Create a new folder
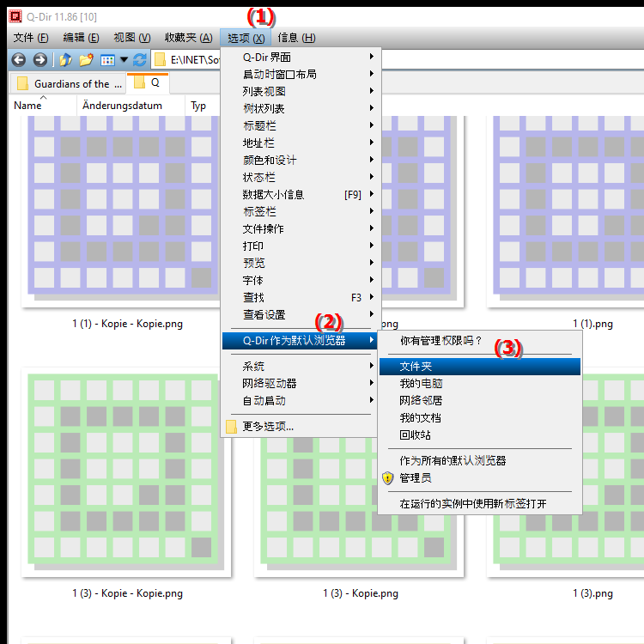Image resolution: width=644 pixels, height=644 pixels. pos(86,60)
